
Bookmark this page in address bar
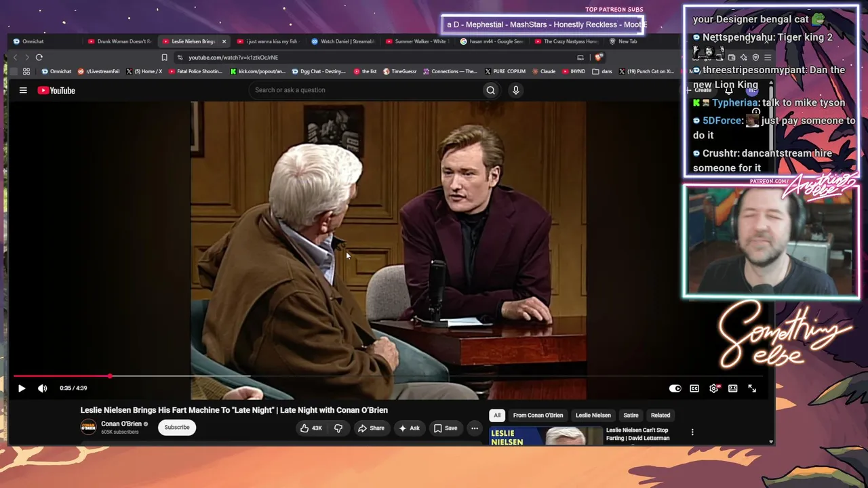[x=164, y=58]
